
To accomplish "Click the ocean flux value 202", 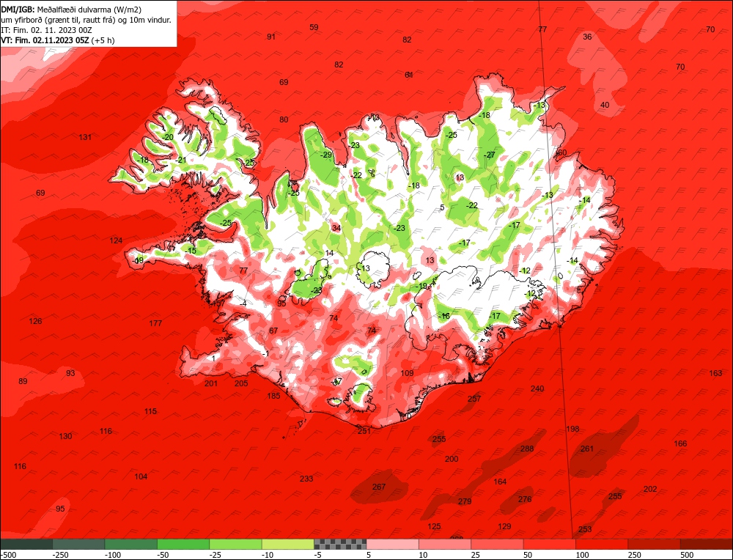I will (650, 489).
